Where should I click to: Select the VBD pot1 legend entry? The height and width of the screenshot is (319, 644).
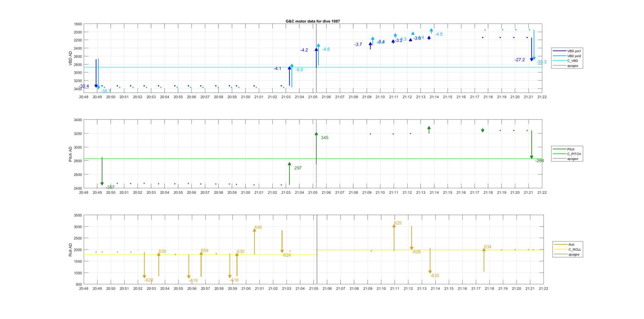(567, 51)
